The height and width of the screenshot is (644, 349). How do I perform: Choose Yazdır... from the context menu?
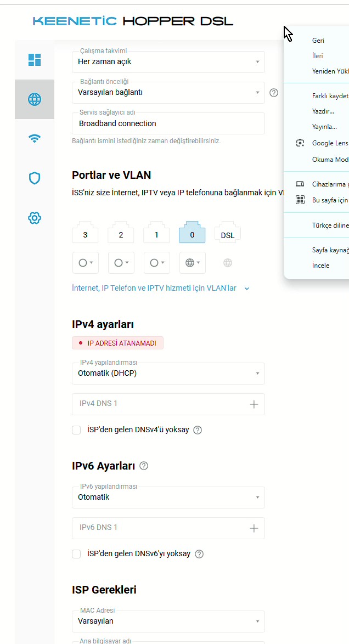coord(323,111)
